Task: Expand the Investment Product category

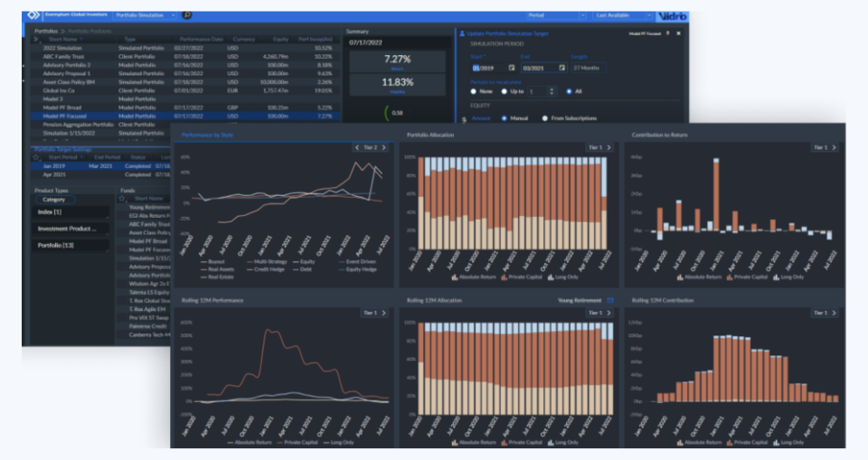Action: [71, 229]
